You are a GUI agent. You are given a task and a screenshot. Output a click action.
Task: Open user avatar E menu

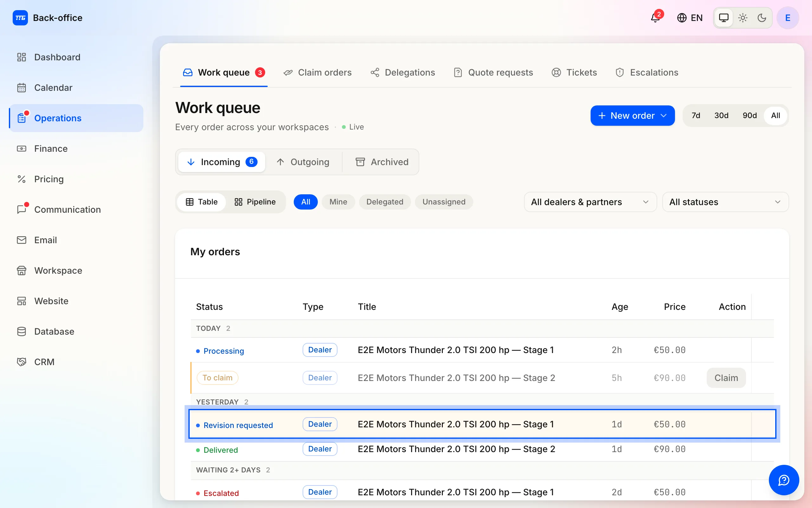pos(788,18)
